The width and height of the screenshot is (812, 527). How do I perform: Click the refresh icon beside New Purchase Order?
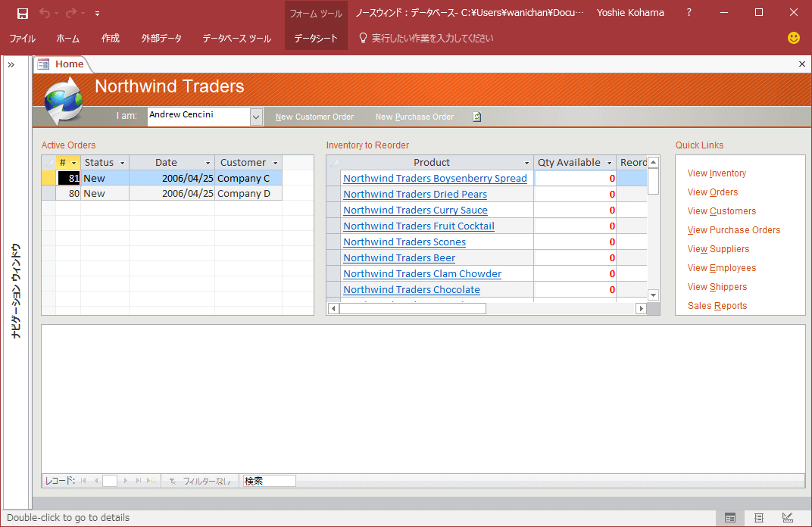pyautogui.click(x=477, y=117)
